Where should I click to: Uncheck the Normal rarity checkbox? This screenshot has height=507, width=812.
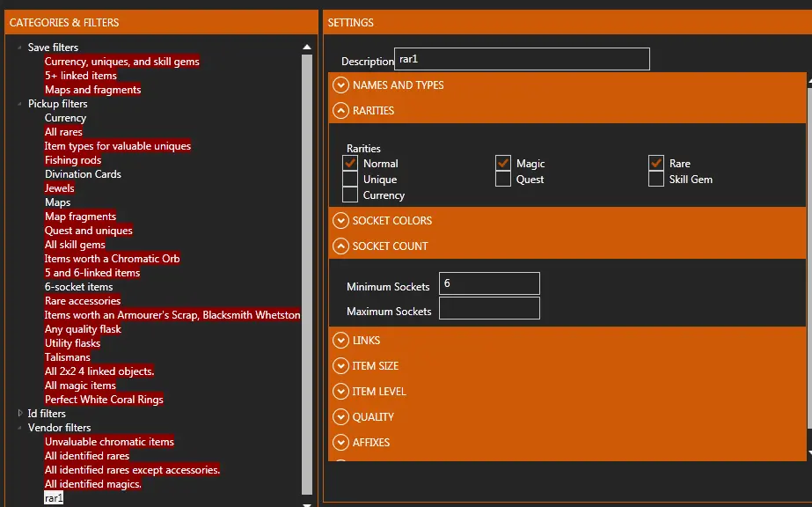coord(350,164)
